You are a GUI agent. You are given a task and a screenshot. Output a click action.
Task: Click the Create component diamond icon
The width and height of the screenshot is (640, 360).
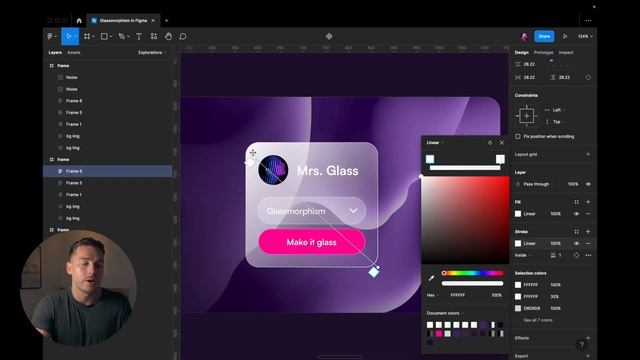329,36
